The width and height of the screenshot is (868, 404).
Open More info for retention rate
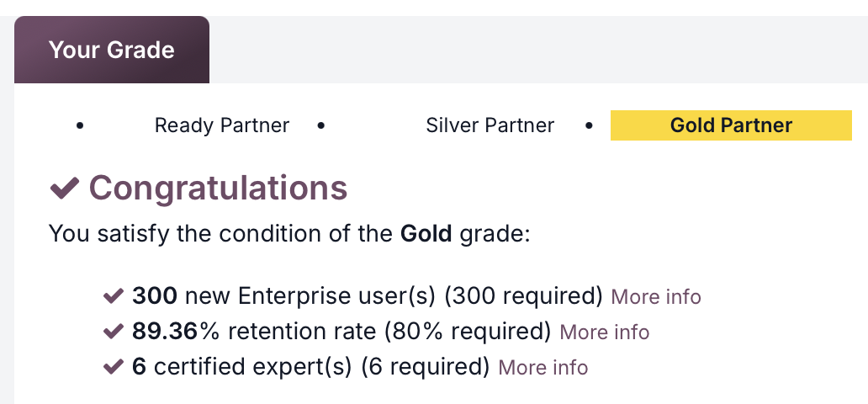pos(604,332)
